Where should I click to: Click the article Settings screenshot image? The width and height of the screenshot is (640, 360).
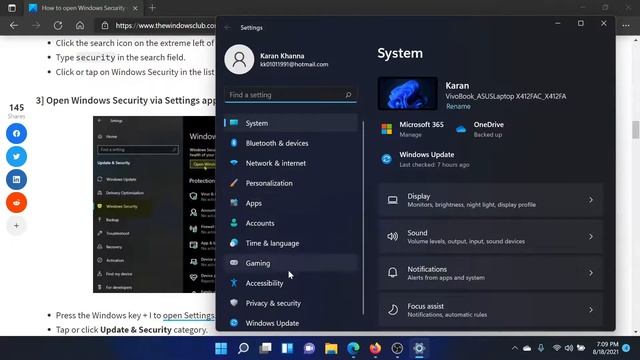154,204
